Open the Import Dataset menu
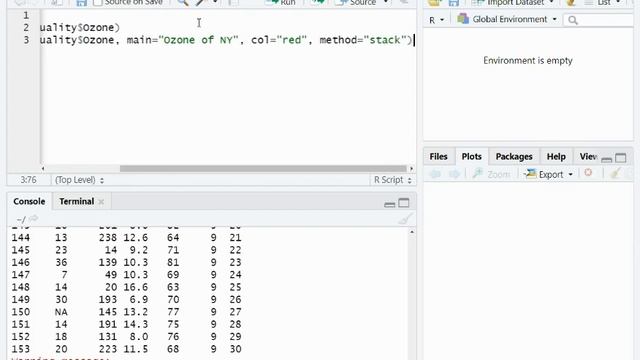This screenshot has height=360, width=640. click(513, 2)
